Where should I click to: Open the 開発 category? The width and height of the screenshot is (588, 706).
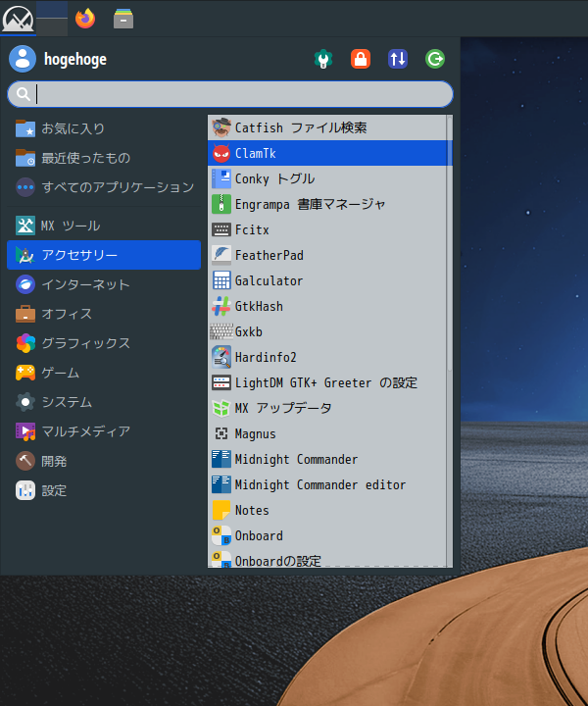point(104,461)
